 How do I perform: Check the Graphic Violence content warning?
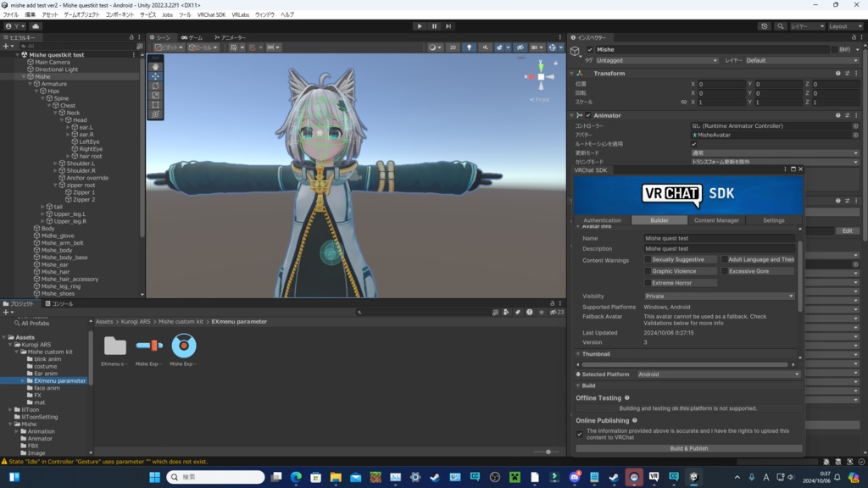[648, 271]
